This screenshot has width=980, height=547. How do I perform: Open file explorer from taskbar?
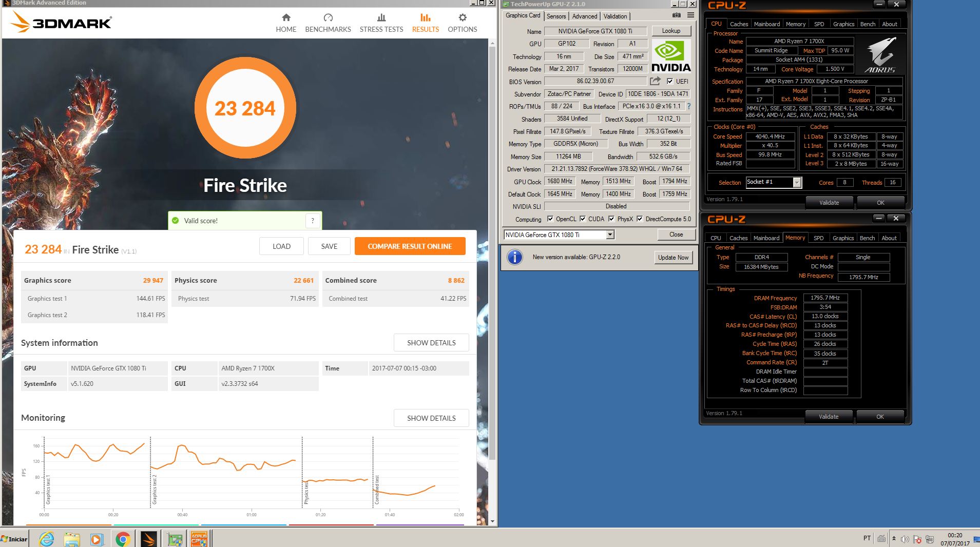[72, 539]
